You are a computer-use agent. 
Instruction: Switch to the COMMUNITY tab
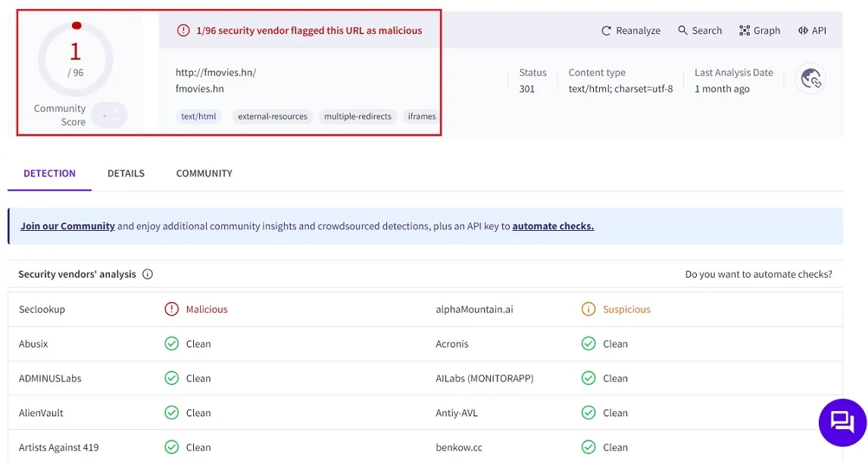(x=205, y=173)
